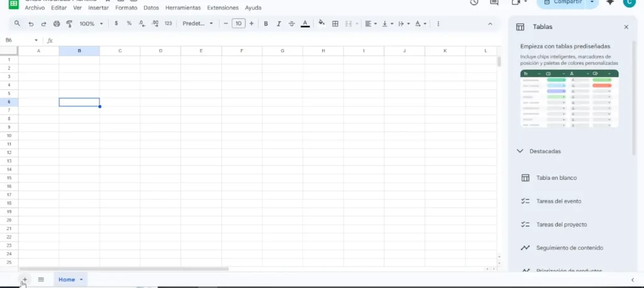This screenshot has width=644, height=288.
Task: Open the Datos menu
Action: tap(151, 8)
